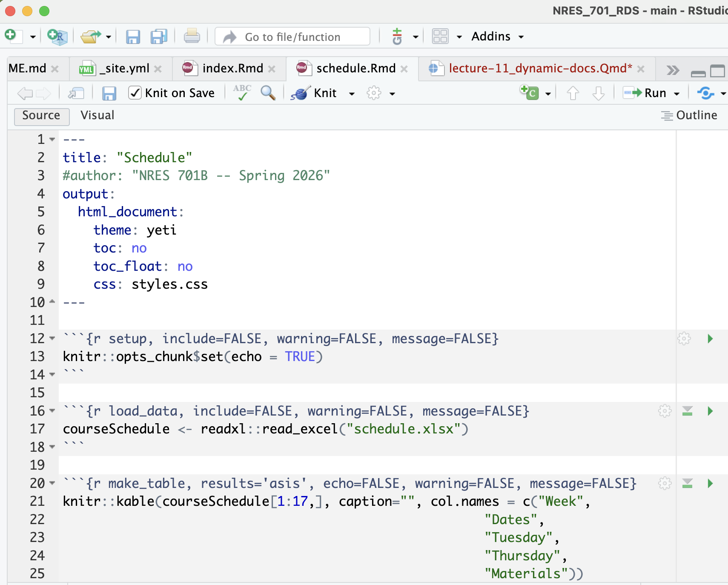Image resolution: width=728 pixels, height=585 pixels.
Task: Open the Run dropdown arrow
Action: [676, 94]
